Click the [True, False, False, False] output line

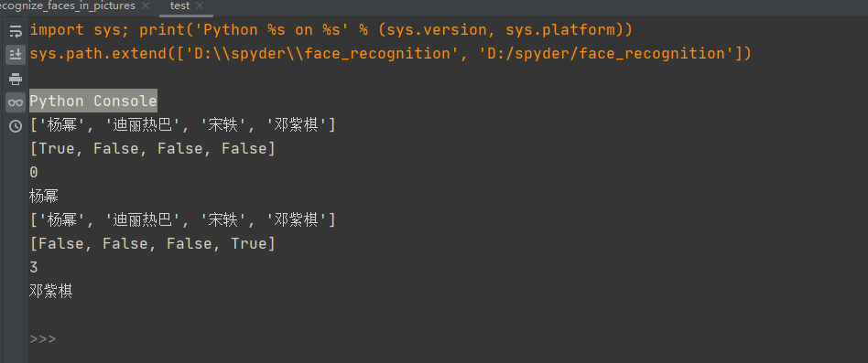(x=152, y=149)
